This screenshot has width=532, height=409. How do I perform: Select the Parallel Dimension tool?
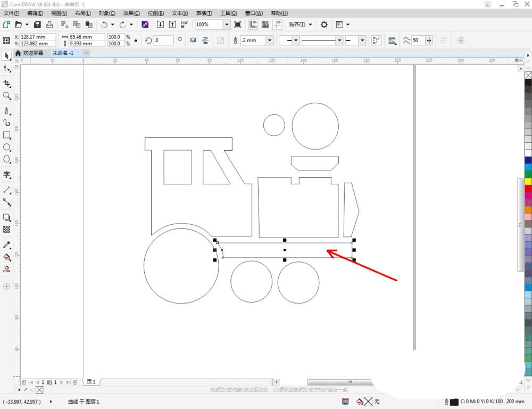point(7,190)
